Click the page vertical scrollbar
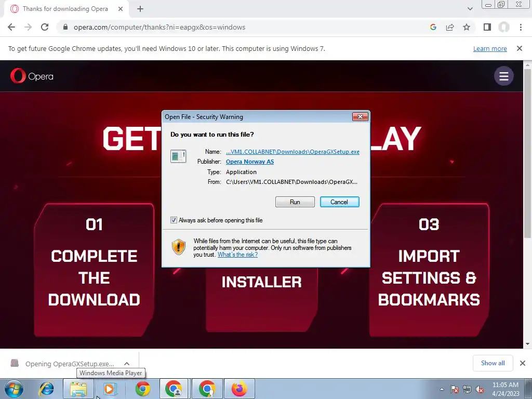 tap(527, 153)
